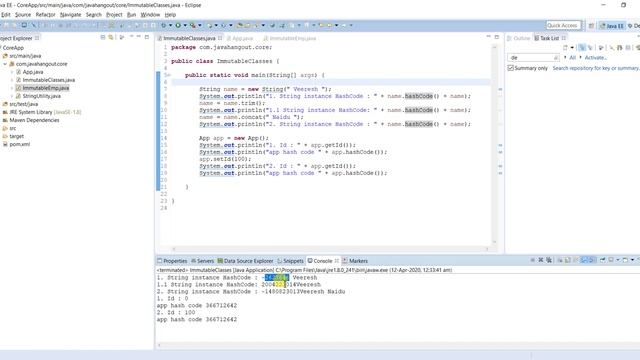Click Remove Launch X icon in Console

pos(541,260)
